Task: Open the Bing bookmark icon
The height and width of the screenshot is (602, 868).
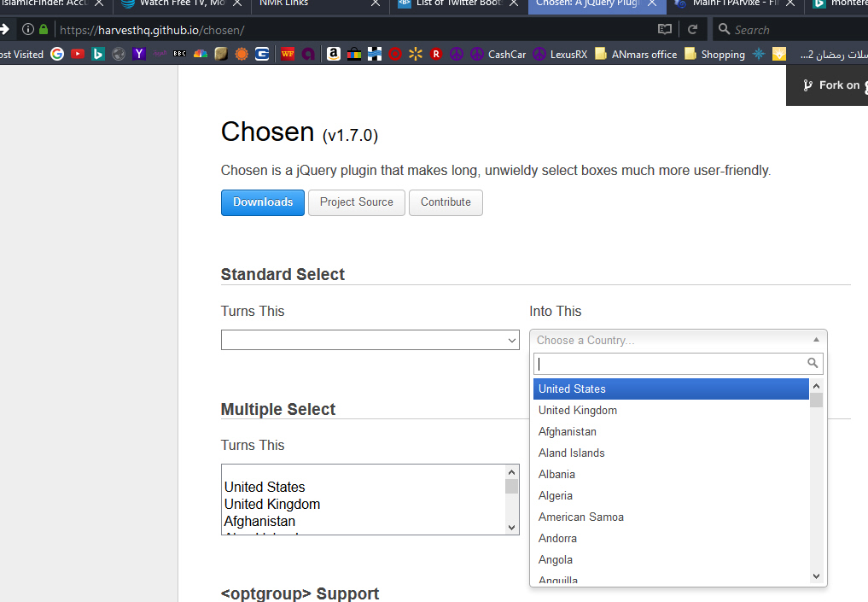Action: (98, 54)
